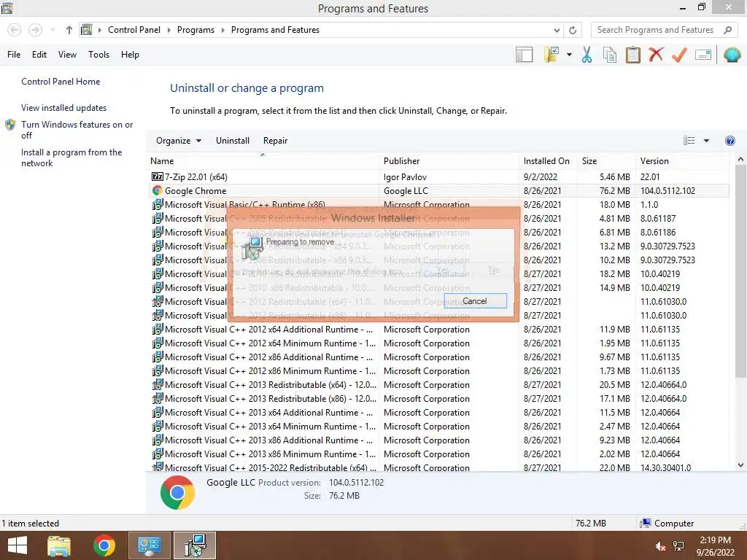Screen dimensions: 747x560
Task: Click the Repair command button
Action: 275,141
